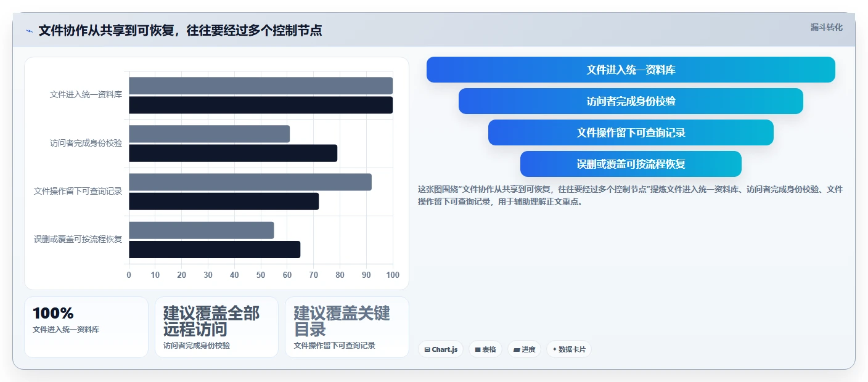Click the 建议覆盖全部远程访问 stat card
The height and width of the screenshot is (382, 868).
[x=216, y=327]
